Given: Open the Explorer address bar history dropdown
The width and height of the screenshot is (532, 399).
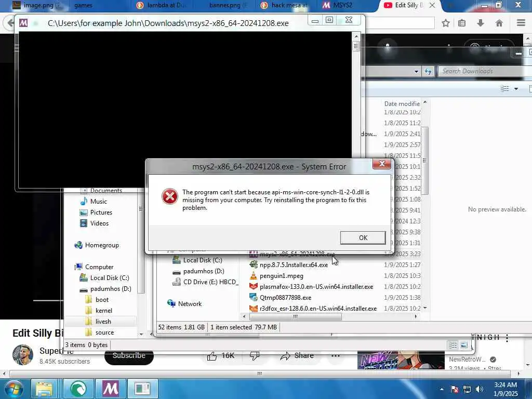Looking at the screenshot, I should [x=416, y=72].
